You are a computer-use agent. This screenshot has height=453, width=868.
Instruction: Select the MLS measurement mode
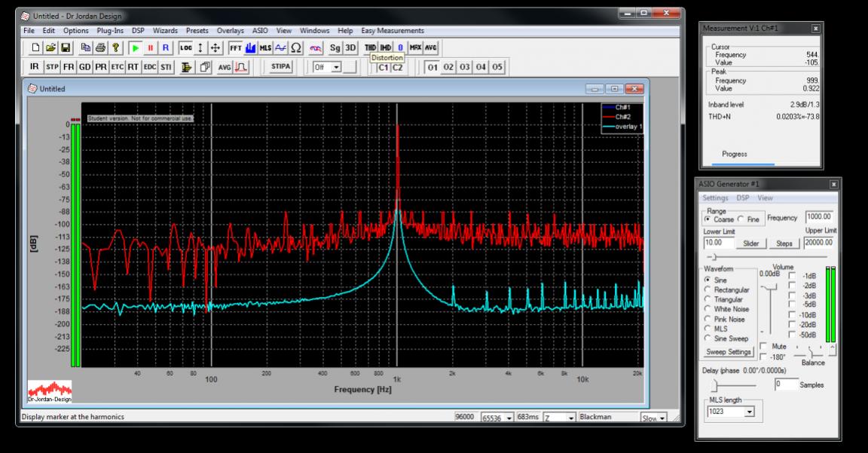coord(265,48)
